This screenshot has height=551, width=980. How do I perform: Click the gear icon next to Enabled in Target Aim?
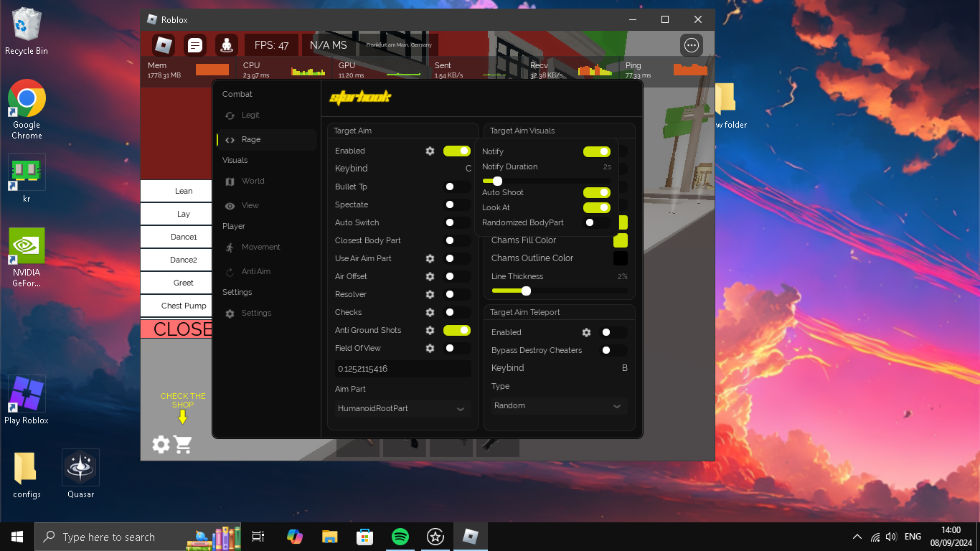click(x=430, y=151)
